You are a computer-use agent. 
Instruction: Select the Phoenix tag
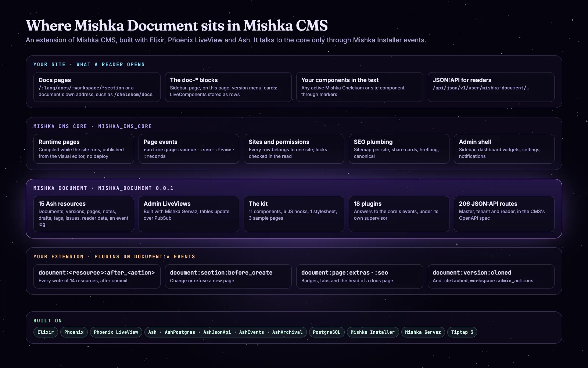click(x=74, y=332)
